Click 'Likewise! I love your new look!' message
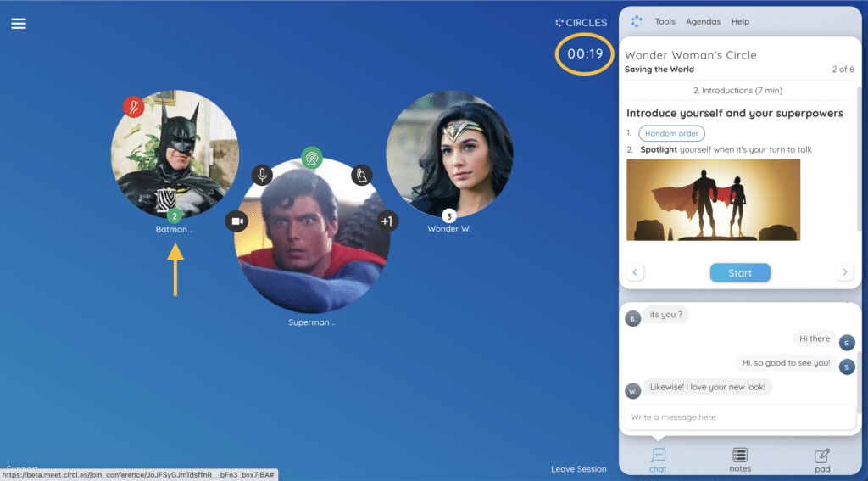The height and width of the screenshot is (481, 868). click(708, 388)
